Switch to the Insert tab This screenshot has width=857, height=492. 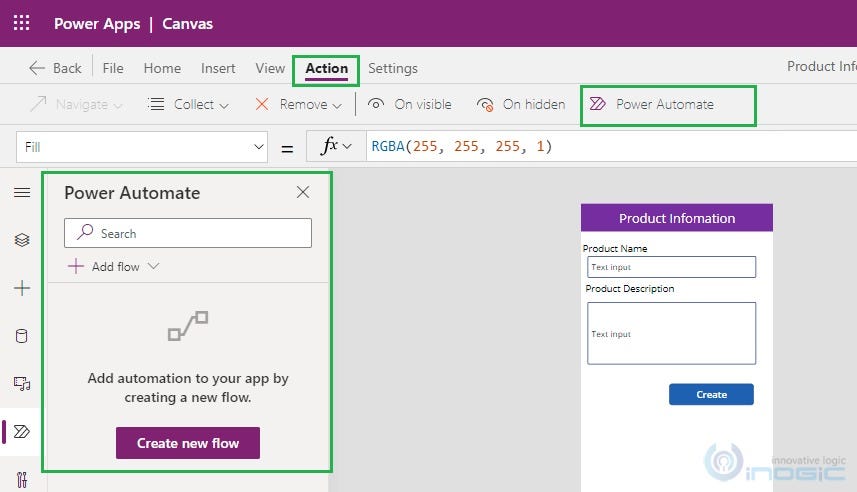point(218,68)
